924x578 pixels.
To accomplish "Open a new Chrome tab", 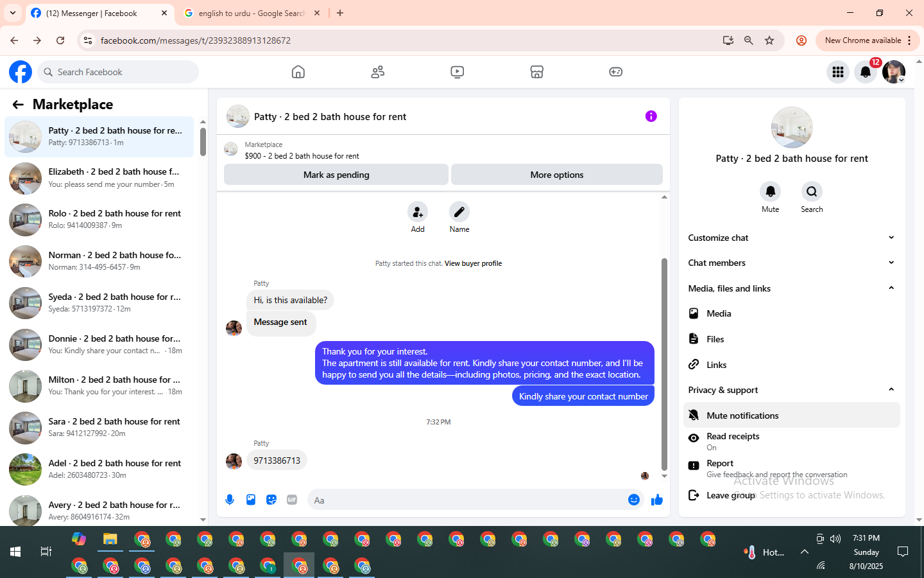I will 340,13.
